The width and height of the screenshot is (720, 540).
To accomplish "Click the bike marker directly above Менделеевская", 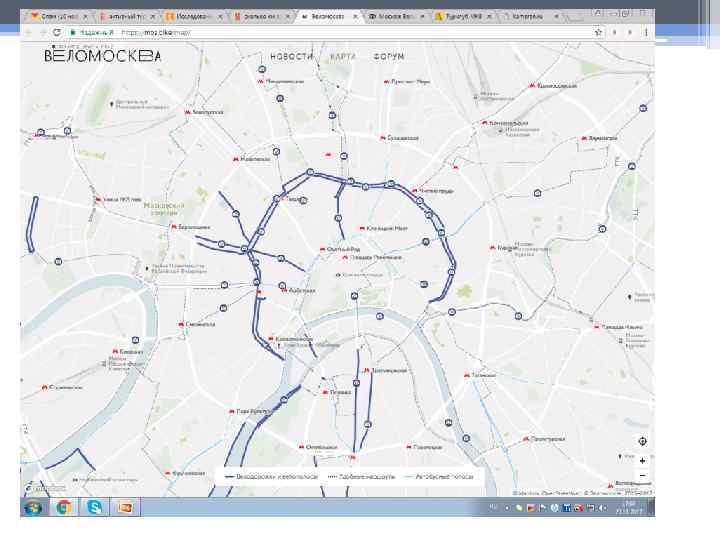I will pos(262,69).
